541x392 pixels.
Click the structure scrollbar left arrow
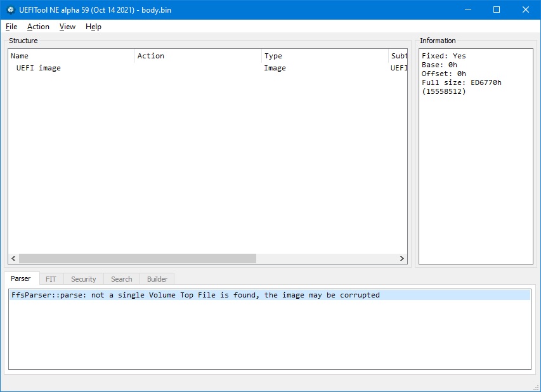tap(13, 258)
